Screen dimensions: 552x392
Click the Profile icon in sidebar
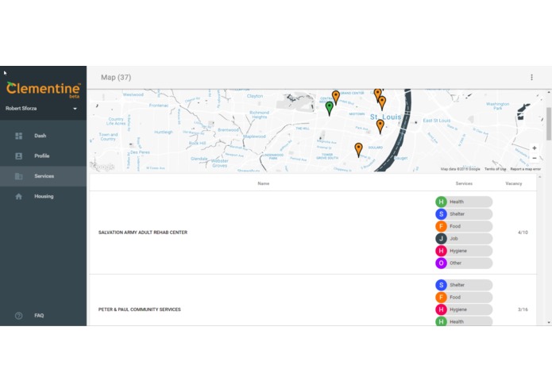(x=18, y=156)
